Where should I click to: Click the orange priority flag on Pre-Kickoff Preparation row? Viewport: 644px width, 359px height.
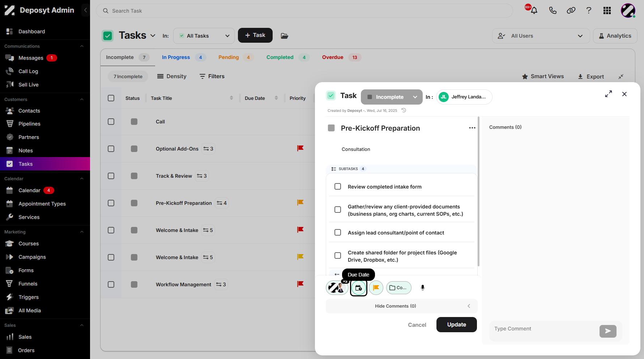point(300,203)
